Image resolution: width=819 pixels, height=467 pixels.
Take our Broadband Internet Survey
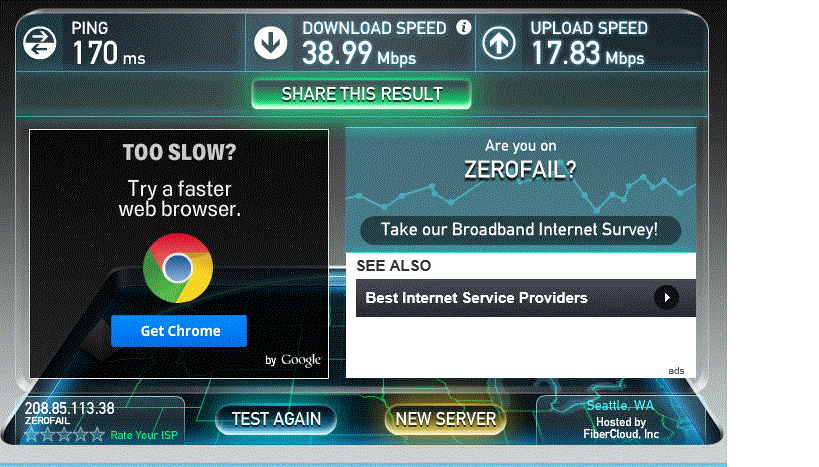(520, 230)
